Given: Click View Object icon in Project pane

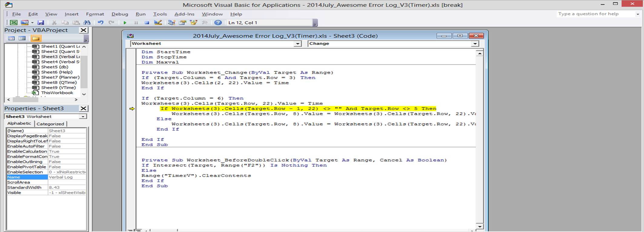Looking at the screenshot, I should tap(22, 38).
